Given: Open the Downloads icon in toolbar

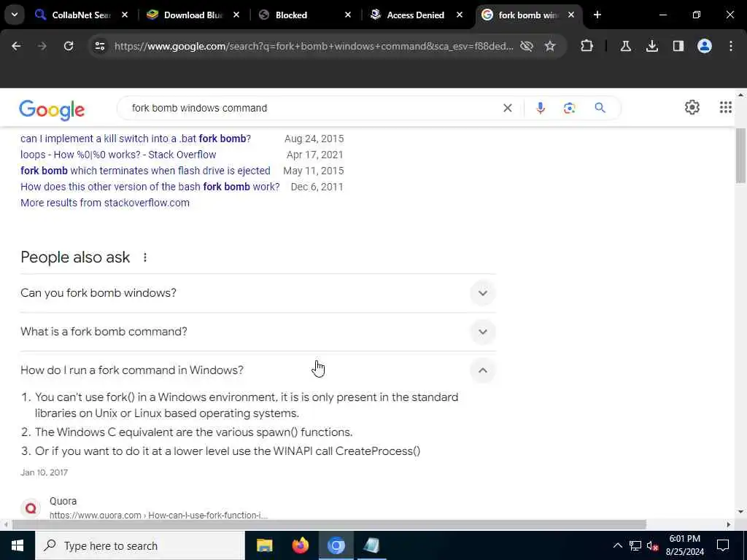Looking at the screenshot, I should [x=652, y=46].
